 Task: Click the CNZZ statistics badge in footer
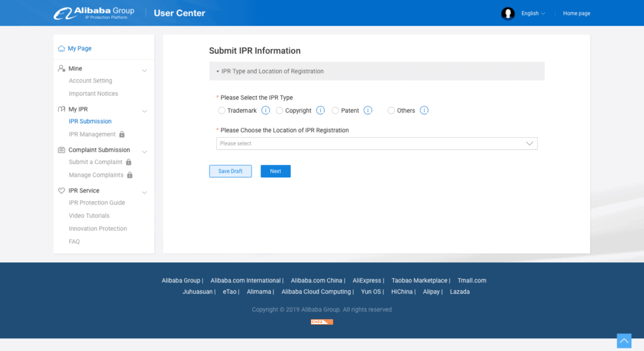pyautogui.click(x=321, y=321)
